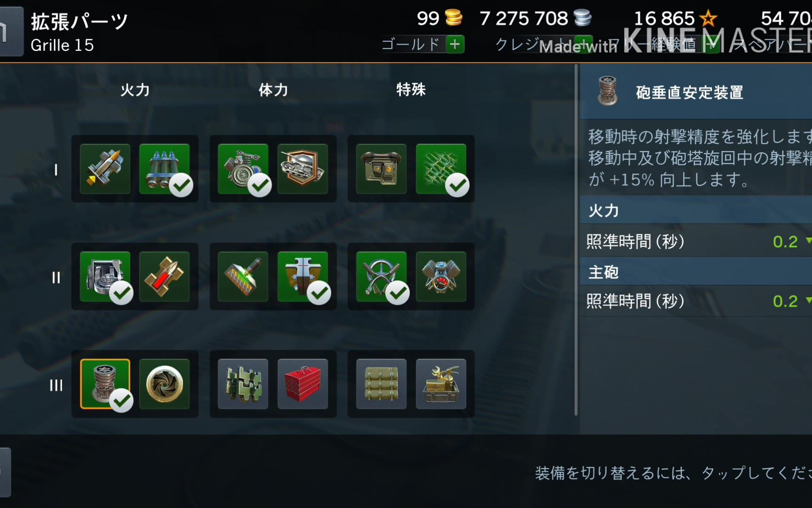This screenshot has width=812, height=508.
Task: Select the calibrated shells icon in row I
Action: point(105,169)
